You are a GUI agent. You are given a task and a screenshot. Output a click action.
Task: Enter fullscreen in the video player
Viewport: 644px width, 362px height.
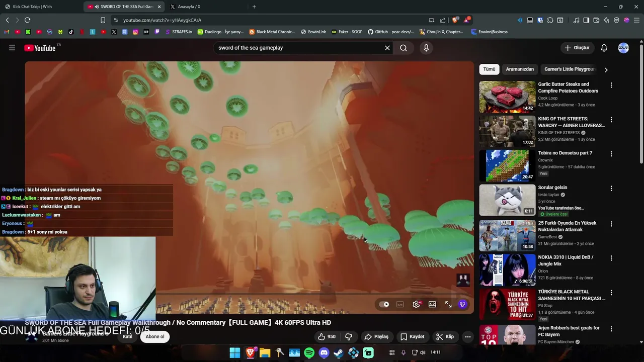448,304
